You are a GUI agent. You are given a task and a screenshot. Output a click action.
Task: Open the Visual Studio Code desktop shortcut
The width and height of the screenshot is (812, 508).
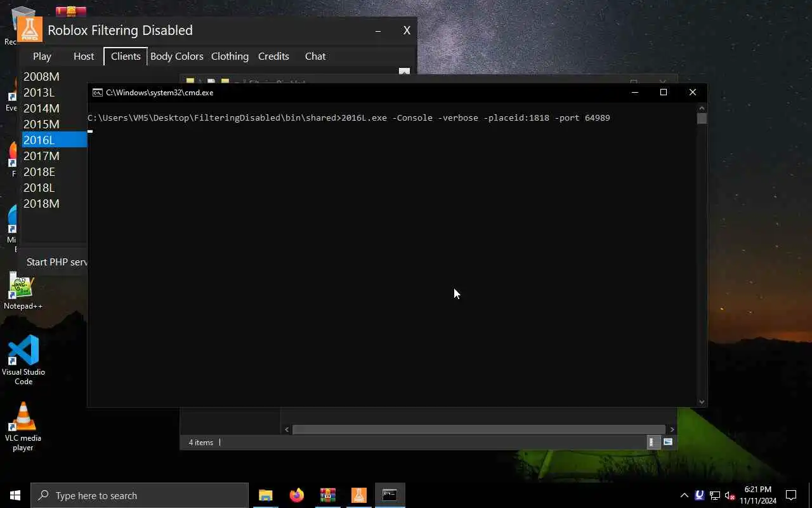pos(23,360)
